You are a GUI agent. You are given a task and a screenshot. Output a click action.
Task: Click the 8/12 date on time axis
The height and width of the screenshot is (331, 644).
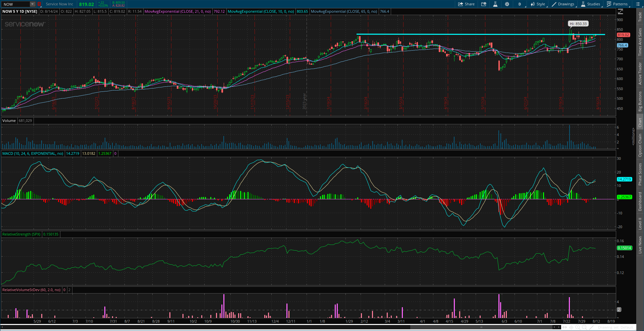596,321
